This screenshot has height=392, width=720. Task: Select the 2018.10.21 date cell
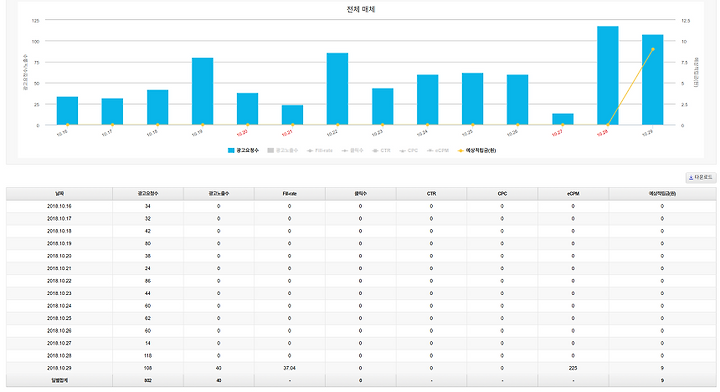(x=59, y=269)
